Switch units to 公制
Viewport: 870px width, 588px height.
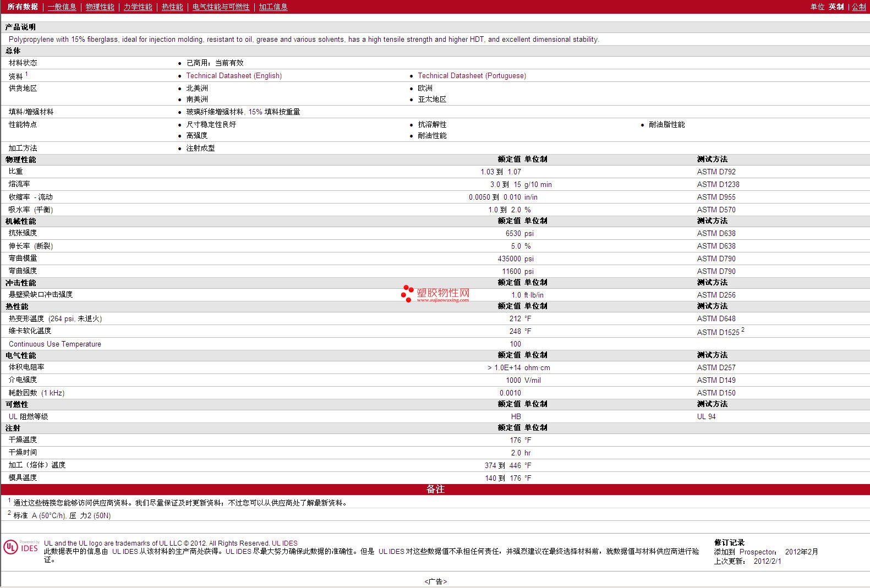(858, 7)
